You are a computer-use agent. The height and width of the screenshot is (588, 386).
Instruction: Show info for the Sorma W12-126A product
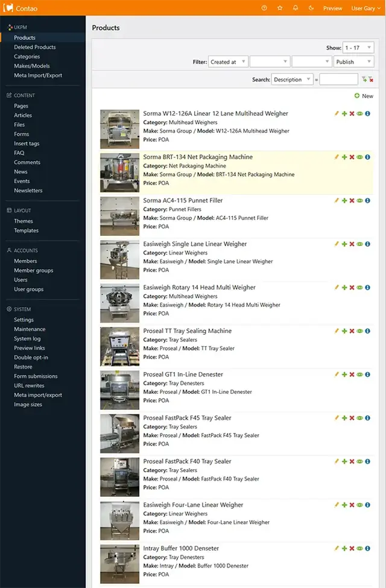(368, 113)
